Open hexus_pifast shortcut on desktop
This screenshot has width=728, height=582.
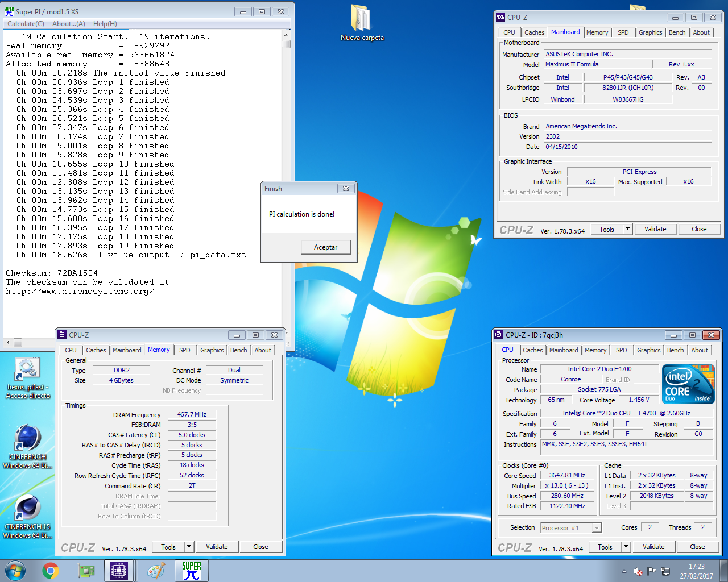tap(28, 379)
